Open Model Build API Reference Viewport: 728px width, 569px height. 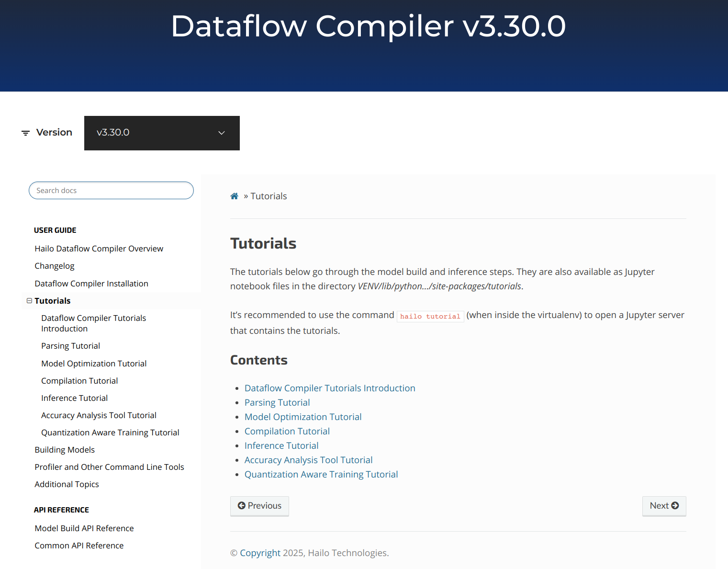tap(84, 528)
